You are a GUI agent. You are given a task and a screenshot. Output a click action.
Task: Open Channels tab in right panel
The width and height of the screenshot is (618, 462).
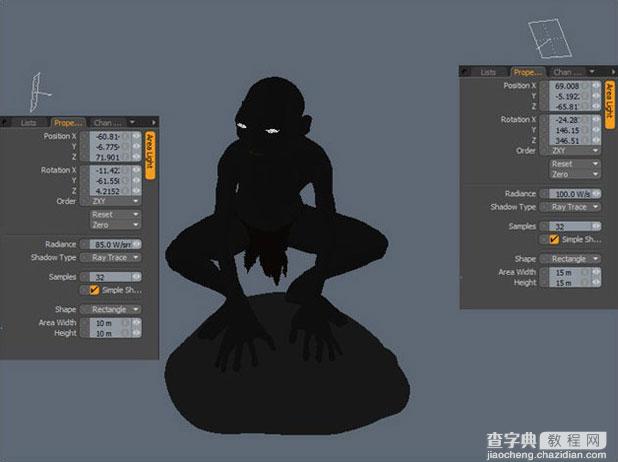pos(566,72)
